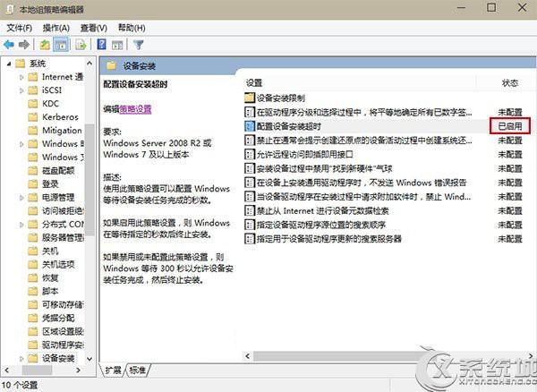Open the 查看(V) menu

pyautogui.click(x=93, y=28)
